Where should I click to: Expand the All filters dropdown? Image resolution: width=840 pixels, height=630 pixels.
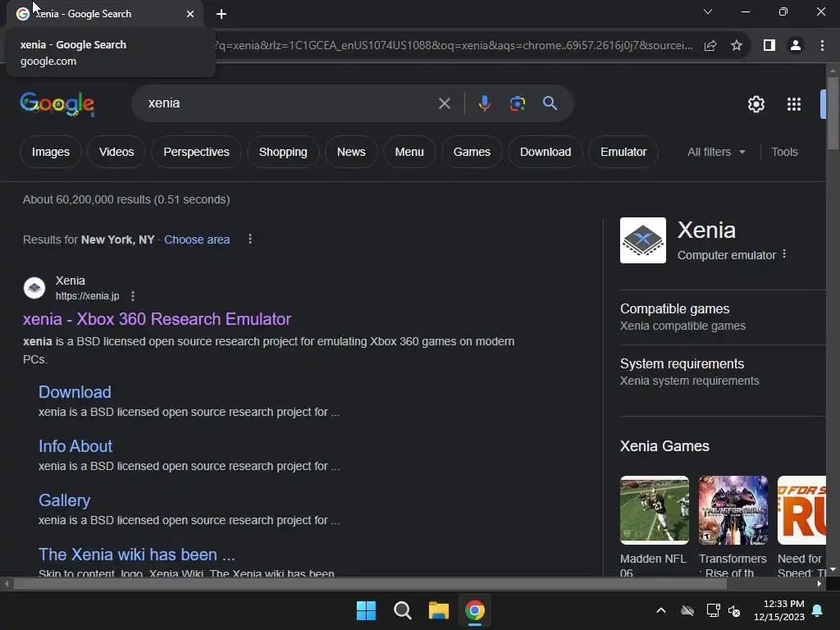point(716,152)
